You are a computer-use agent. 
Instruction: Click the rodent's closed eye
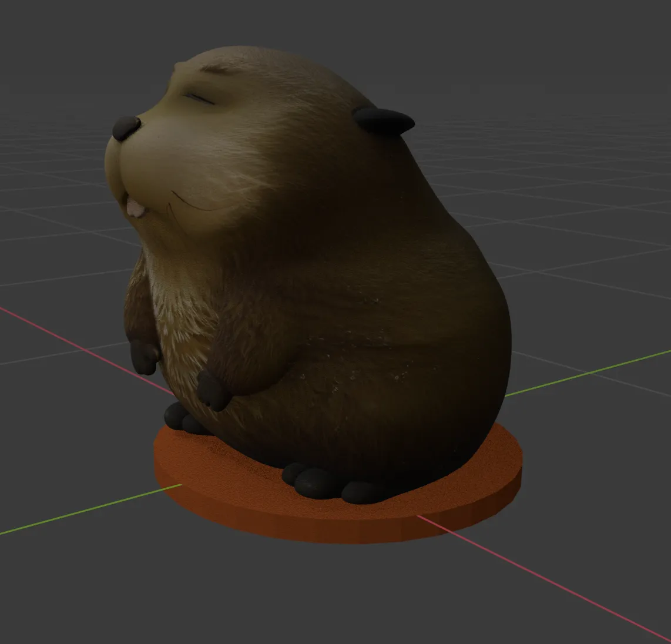pos(199,98)
